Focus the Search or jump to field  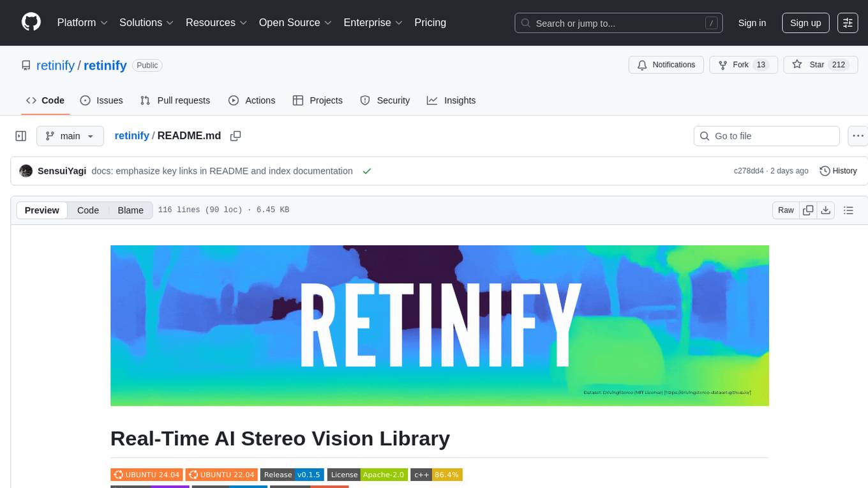618,23
